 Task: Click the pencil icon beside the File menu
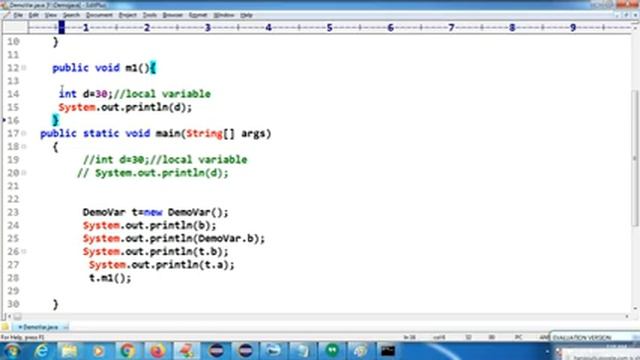point(6,15)
